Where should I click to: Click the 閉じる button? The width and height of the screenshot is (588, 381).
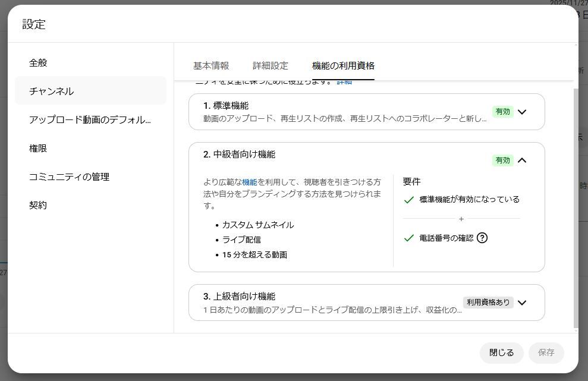(x=501, y=352)
